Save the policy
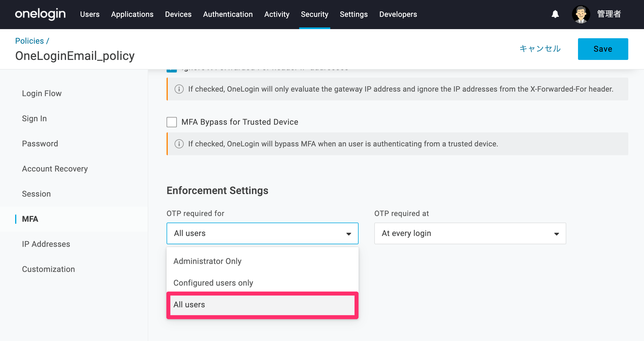644x341 pixels. (603, 49)
